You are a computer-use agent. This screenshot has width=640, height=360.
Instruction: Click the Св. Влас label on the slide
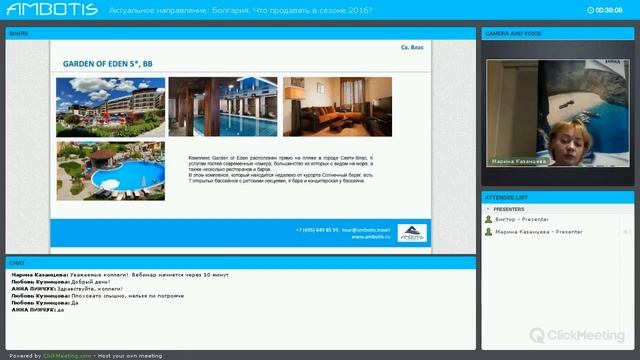click(412, 47)
